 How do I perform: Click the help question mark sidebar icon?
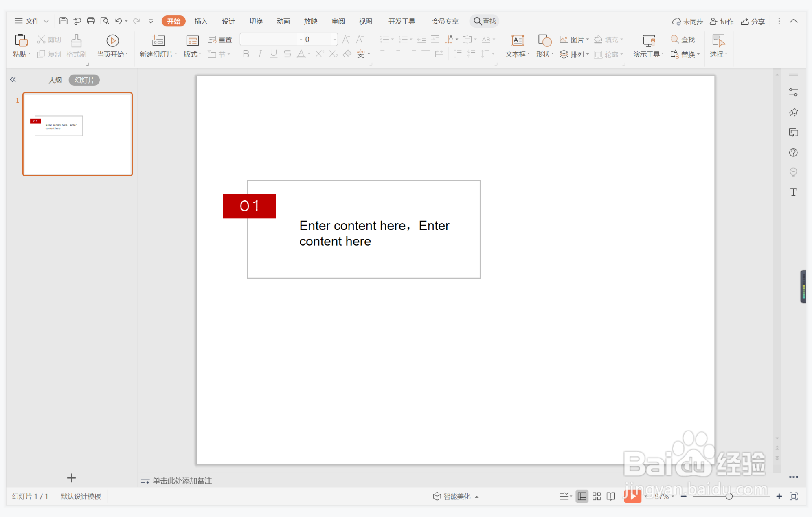793,152
